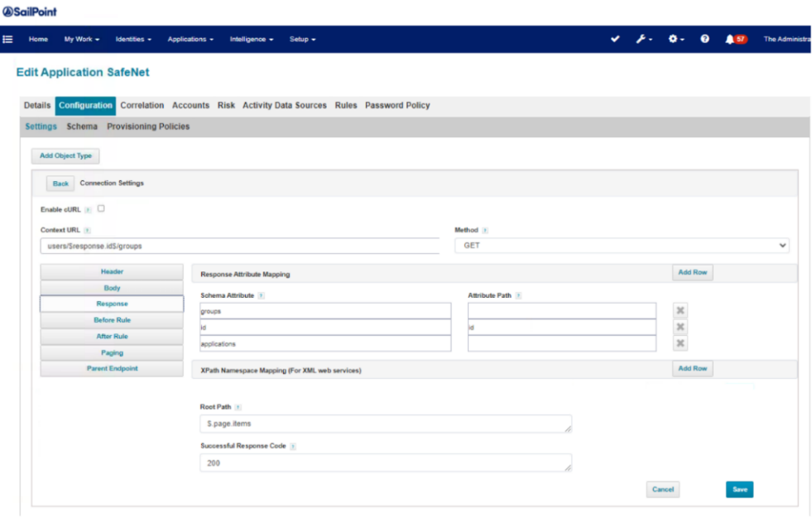The height and width of the screenshot is (517, 812).
Task: Add Row to Response Attribute Mapping
Action: [x=692, y=273]
